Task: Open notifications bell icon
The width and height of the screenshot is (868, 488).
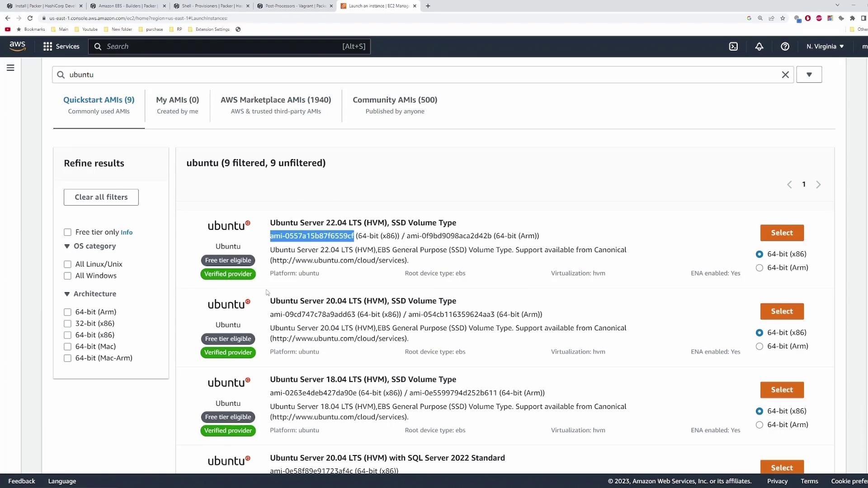Action: [x=759, y=47]
